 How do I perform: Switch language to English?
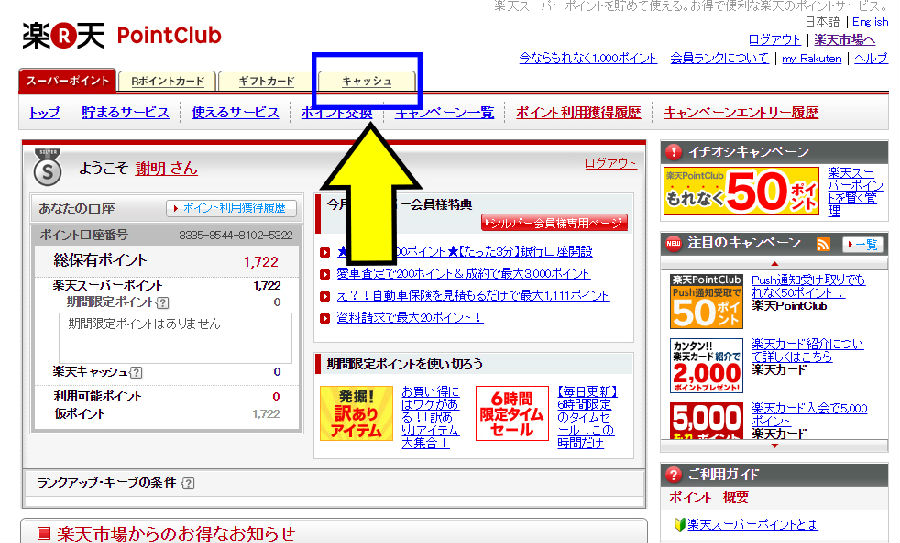pyautogui.click(x=870, y=22)
